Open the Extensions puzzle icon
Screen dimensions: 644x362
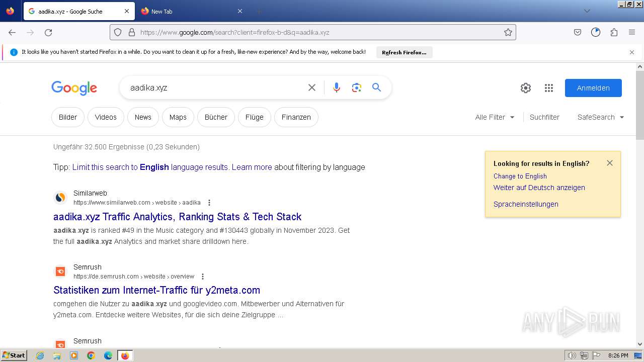pos(614,32)
